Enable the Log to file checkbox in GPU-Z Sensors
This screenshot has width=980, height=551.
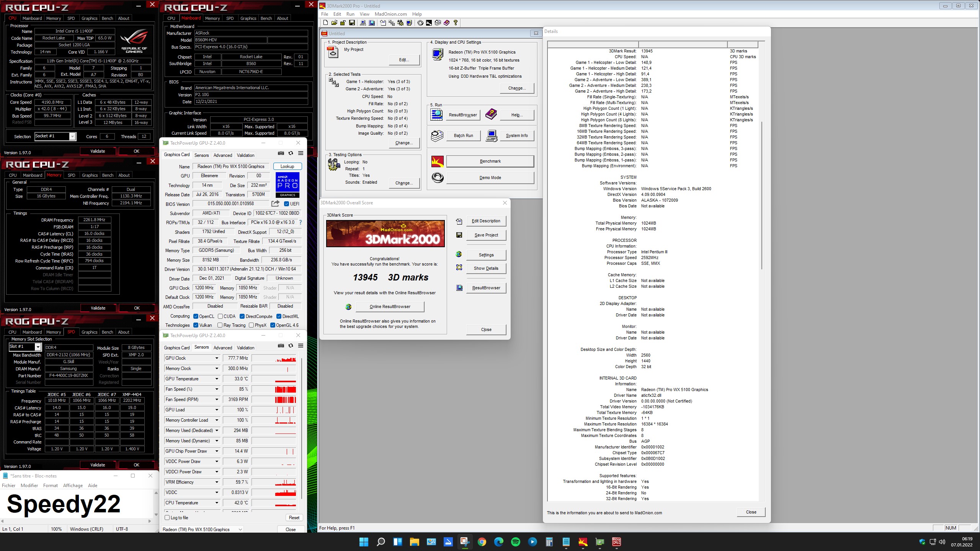[x=167, y=518]
